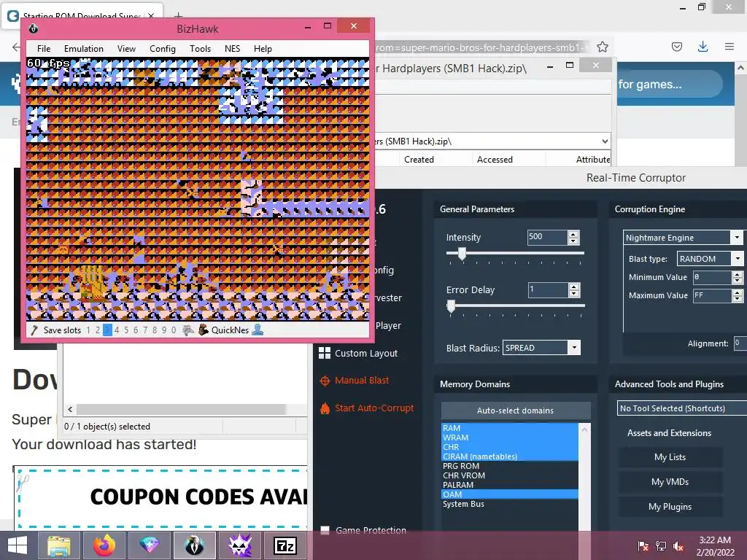747x560 pixels.
Task: Bookmark this page with the star icon
Action: coord(602,47)
